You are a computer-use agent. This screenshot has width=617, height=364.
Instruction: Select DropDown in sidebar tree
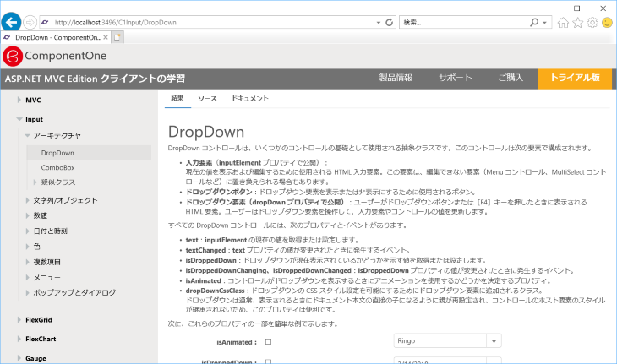(89, 153)
